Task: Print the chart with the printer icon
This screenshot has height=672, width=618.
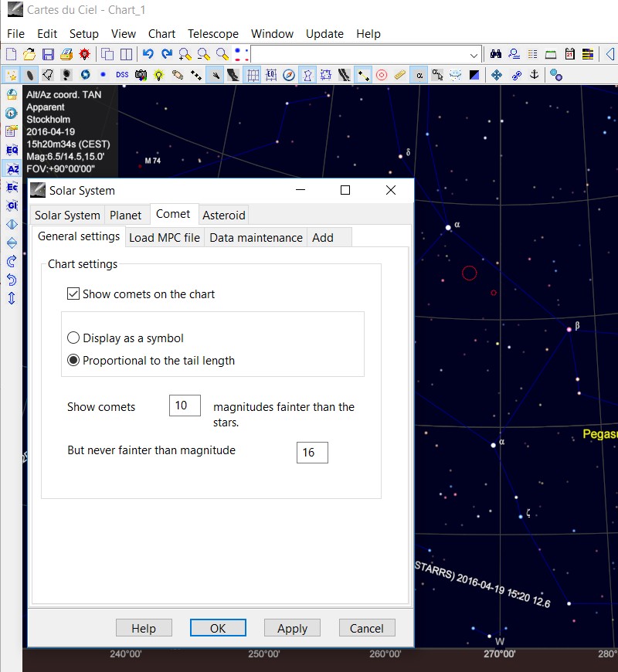Action: pyautogui.click(x=66, y=54)
